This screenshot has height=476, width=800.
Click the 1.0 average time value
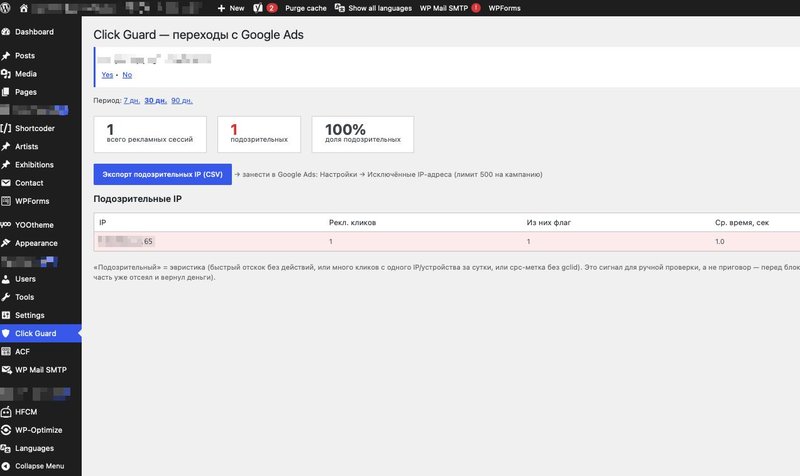pyautogui.click(x=719, y=241)
